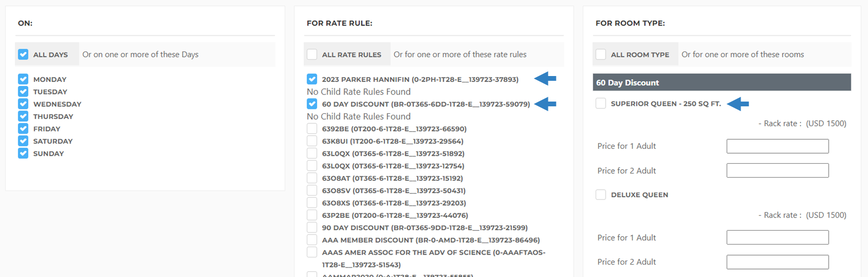Check the 90 Day Discount rate rule
Viewport: 868px width, 277px height.
click(x=312, y=228)
